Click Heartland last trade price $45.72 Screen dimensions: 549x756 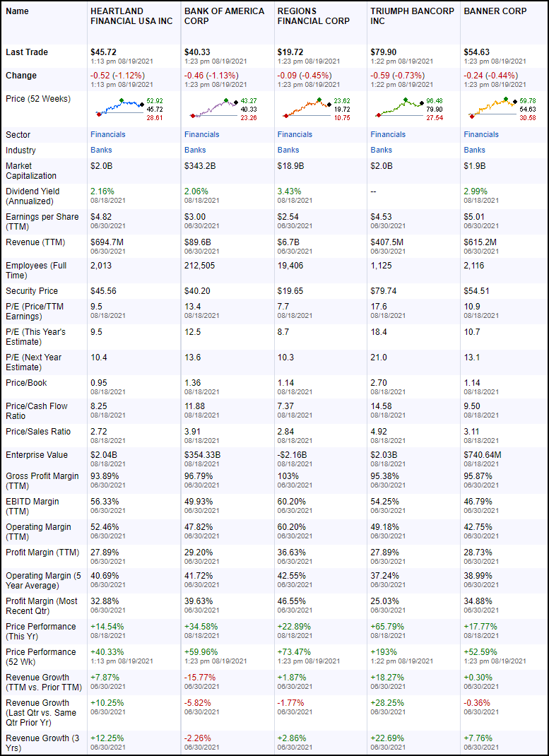click(x=104, y=52)
